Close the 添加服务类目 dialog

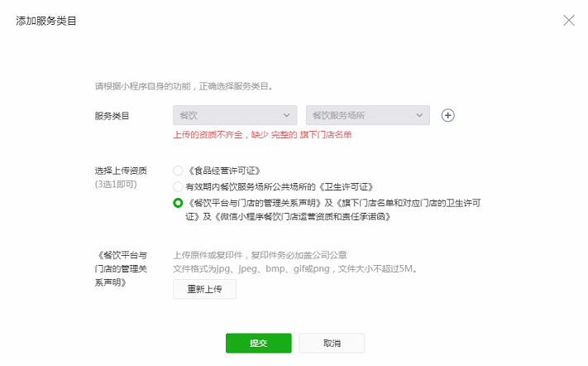pos(569,20)
